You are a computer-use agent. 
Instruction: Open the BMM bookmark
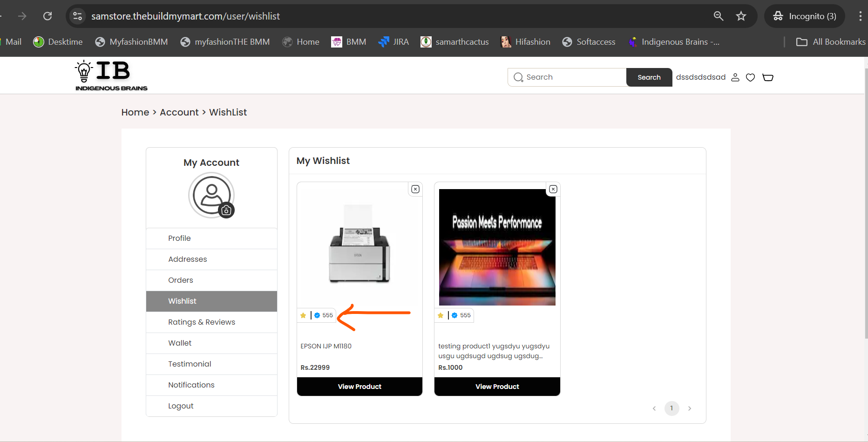click(x=349, y=42)
